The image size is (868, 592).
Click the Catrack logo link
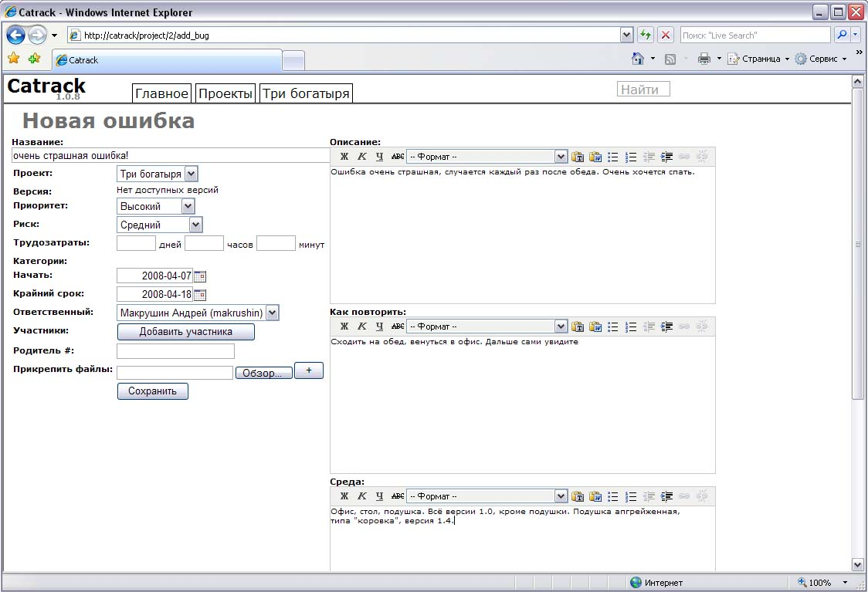click(46, 86)
